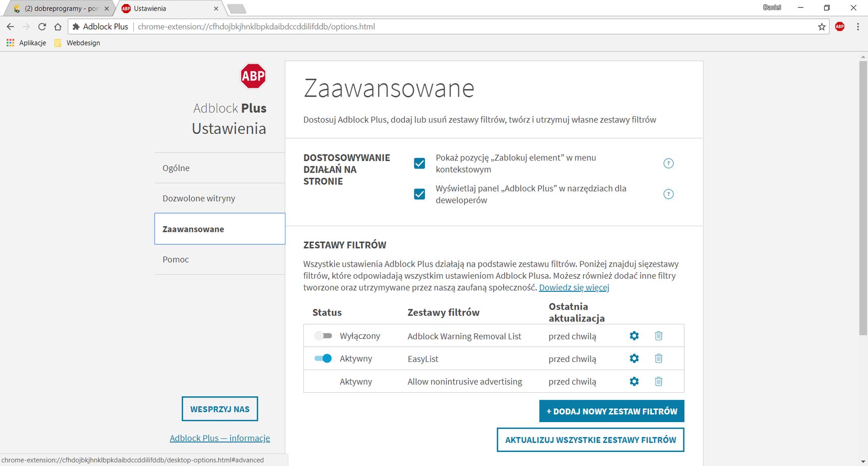Screen dimensions: 868x466
Task: Select the Dozwolone witryny section
Action: tap(220, 198)
